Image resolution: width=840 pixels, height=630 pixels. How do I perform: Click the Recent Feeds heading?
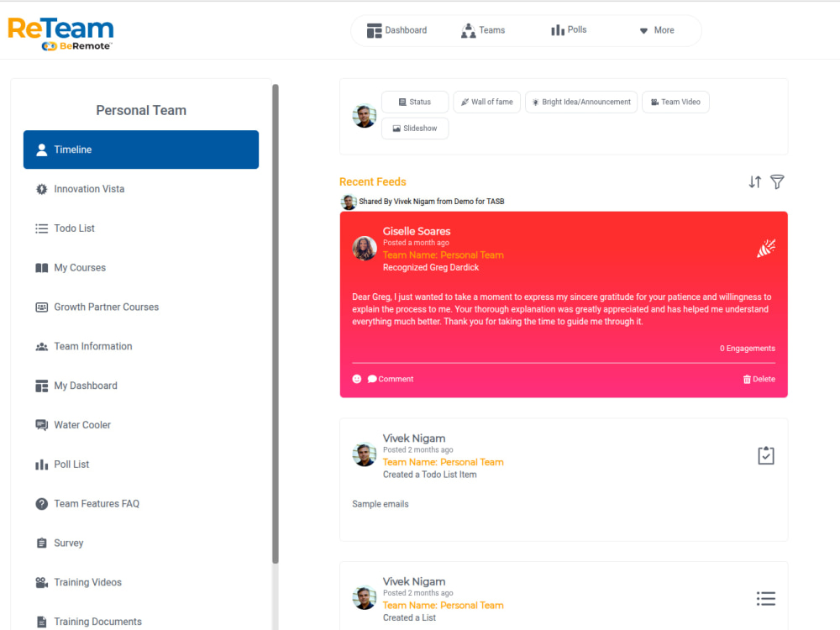pos(373,181)
